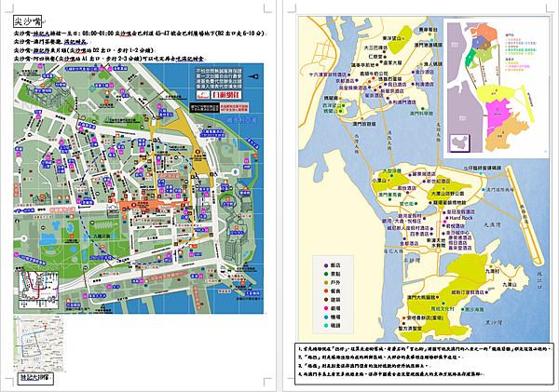This screenshot has height=392, width=559.
Task: Click the 機場 legend label
Action: click(335, 317)
